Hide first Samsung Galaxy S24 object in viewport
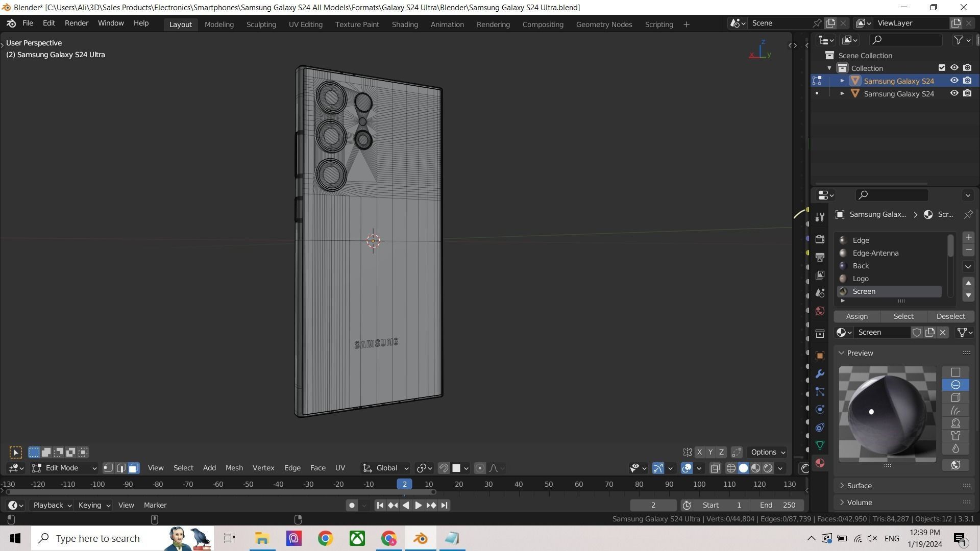 pos(953,81)
